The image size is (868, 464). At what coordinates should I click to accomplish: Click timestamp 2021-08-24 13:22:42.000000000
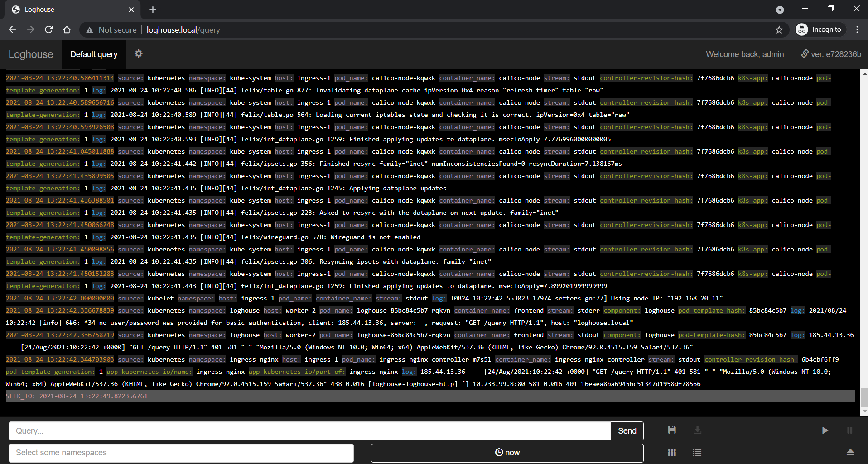tap(60, 299)
